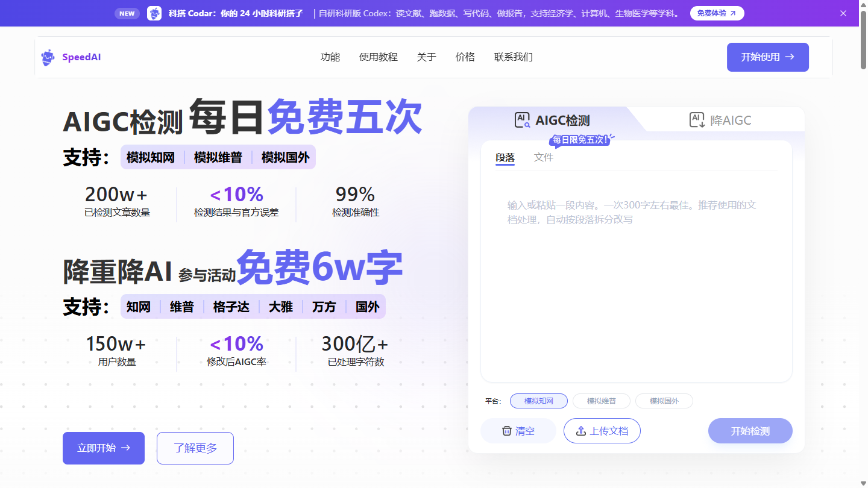Switch to the 降AIGC panel tab
The image size is (868, 488).
[x=720, y=120]
